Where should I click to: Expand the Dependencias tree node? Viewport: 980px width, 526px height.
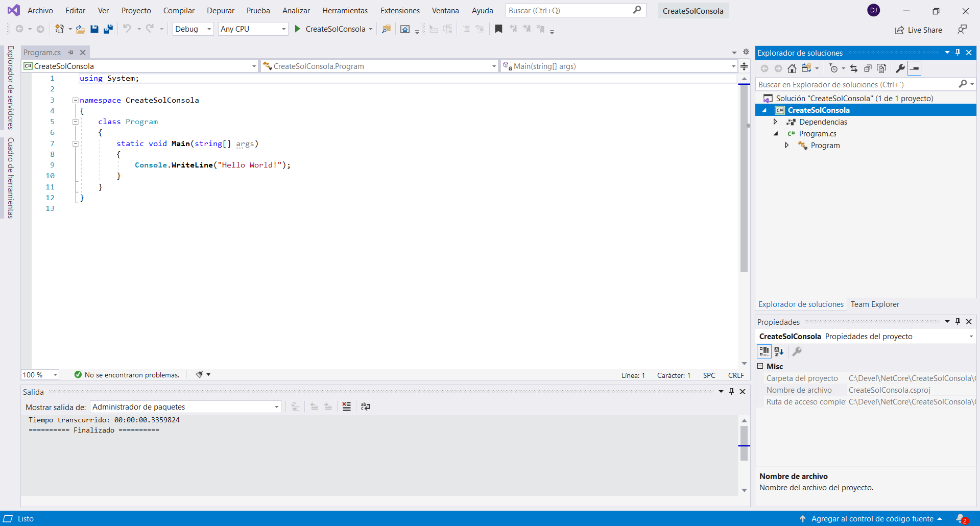pos(775,122)
